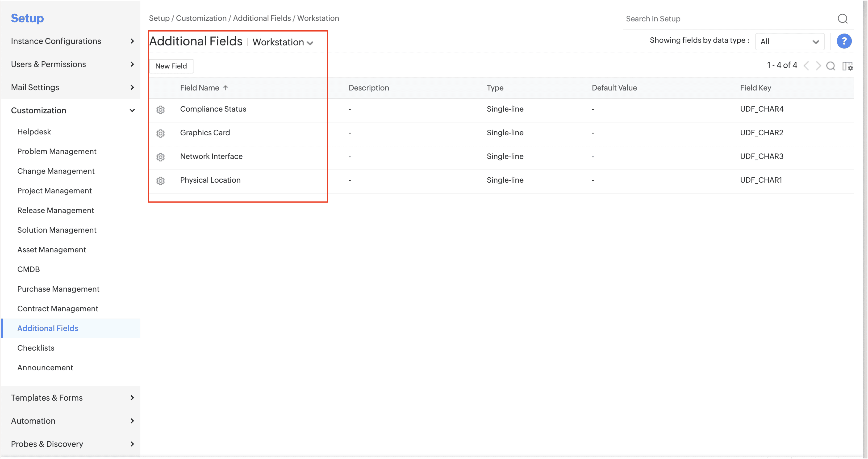Go to next page arrow
The image size is (868, 459).
point(818,65)
